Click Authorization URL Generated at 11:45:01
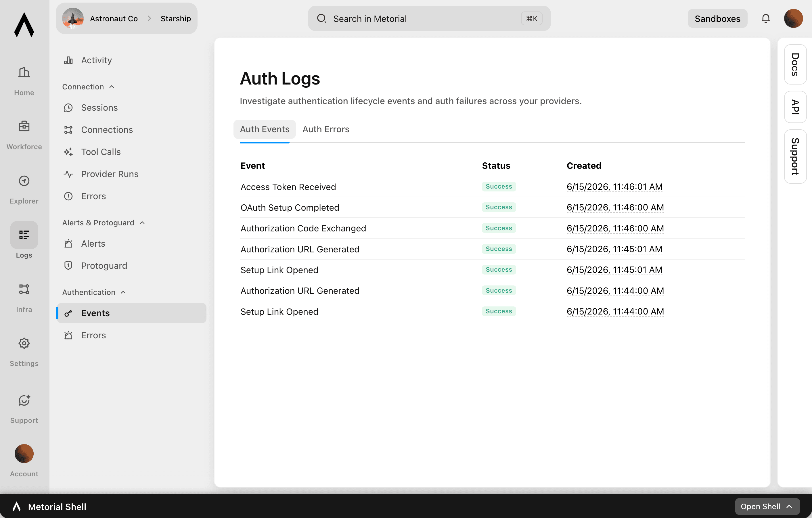The image size is (812, 518). [300, 249]
